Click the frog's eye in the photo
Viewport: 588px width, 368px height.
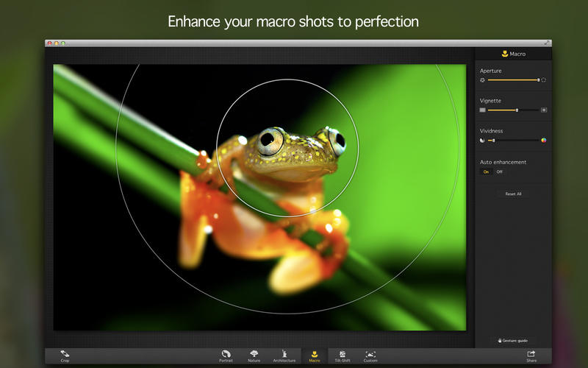pos(270,138)
